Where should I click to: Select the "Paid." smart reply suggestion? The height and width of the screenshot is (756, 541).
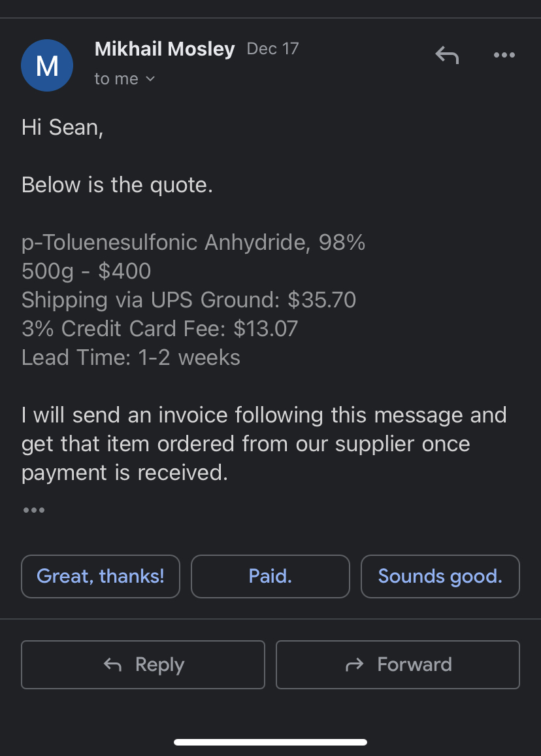(270, 576)
